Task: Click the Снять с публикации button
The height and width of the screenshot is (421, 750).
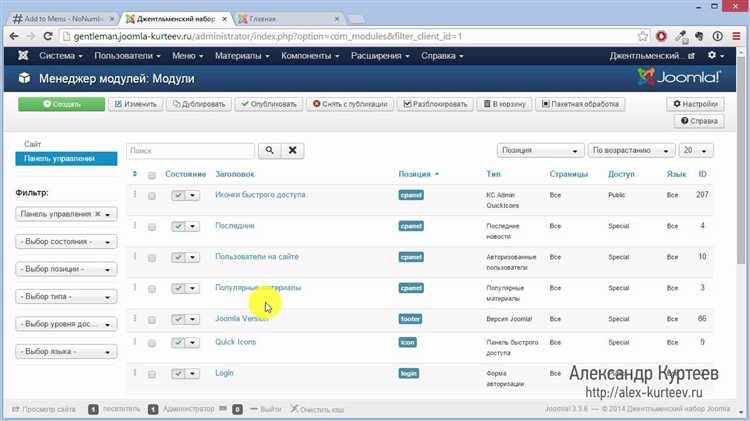Action: (x=350, y=104)
